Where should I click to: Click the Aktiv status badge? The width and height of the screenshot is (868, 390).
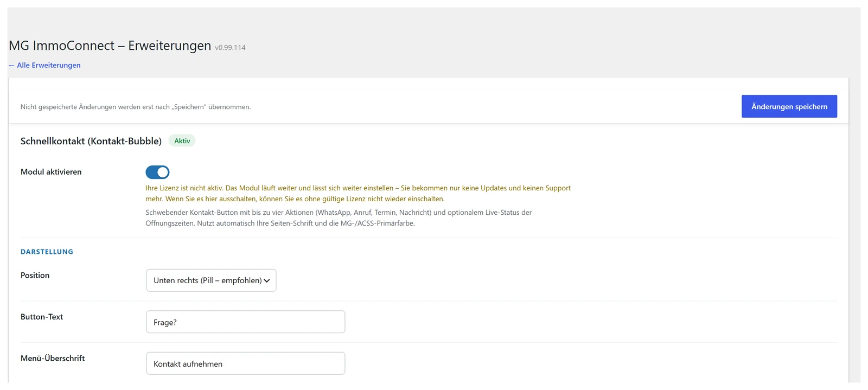[182, 141]
